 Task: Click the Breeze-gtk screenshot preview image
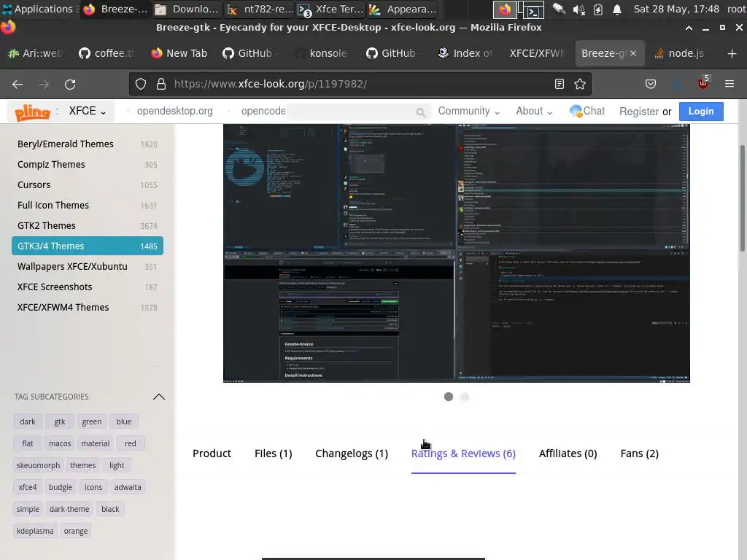coord(457,253)
